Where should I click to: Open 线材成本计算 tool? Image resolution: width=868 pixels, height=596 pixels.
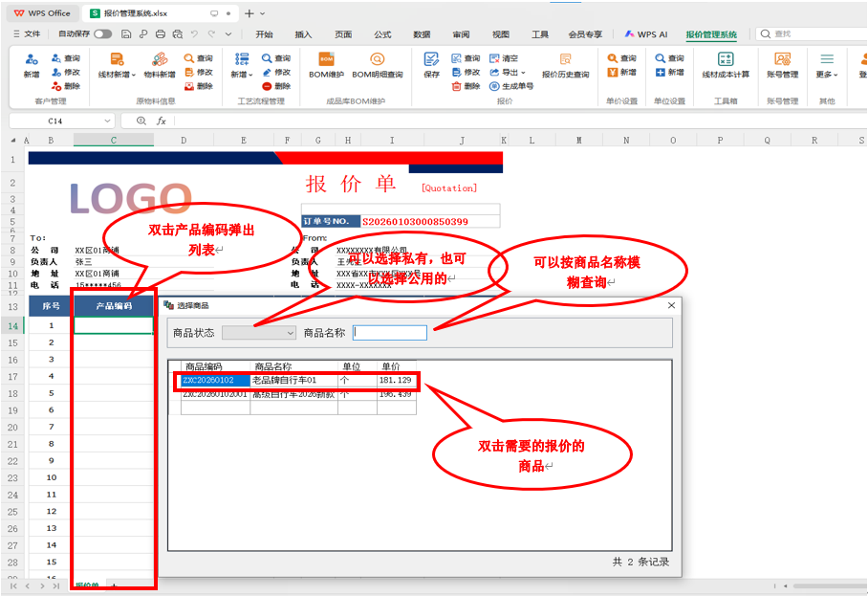(726, 65)
